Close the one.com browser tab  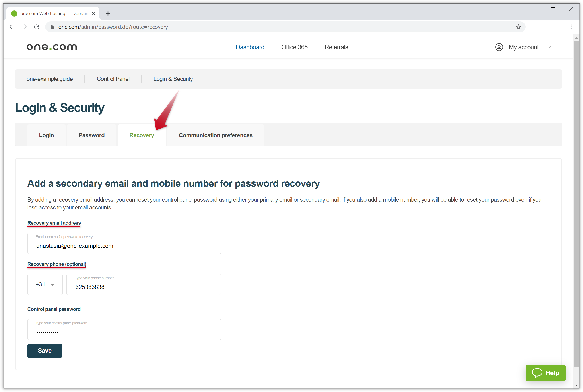click(93, 14)
